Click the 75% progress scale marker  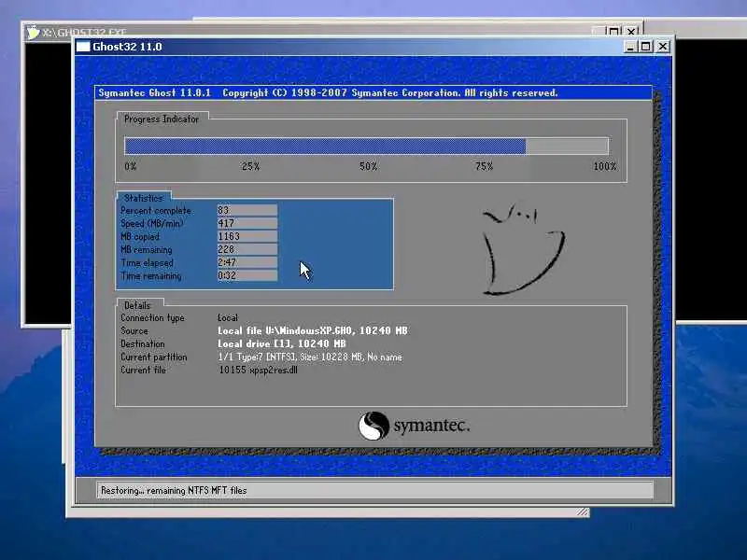(x=484, y=166)
